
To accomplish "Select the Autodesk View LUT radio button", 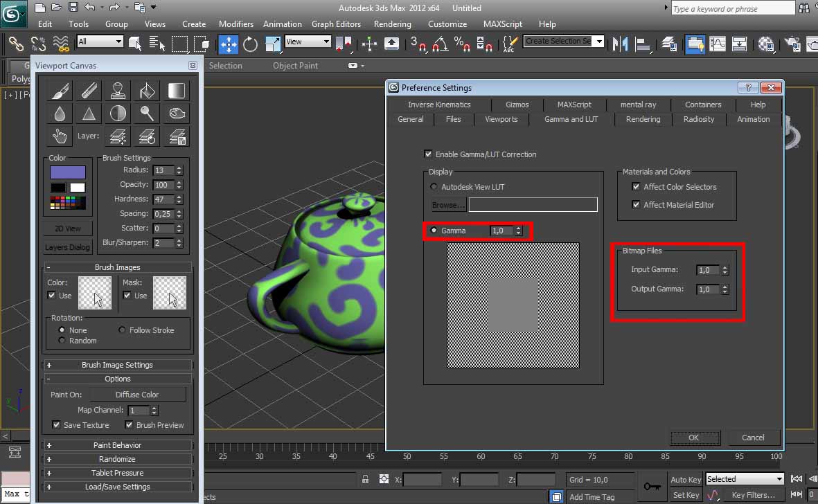I will point(434,187).
